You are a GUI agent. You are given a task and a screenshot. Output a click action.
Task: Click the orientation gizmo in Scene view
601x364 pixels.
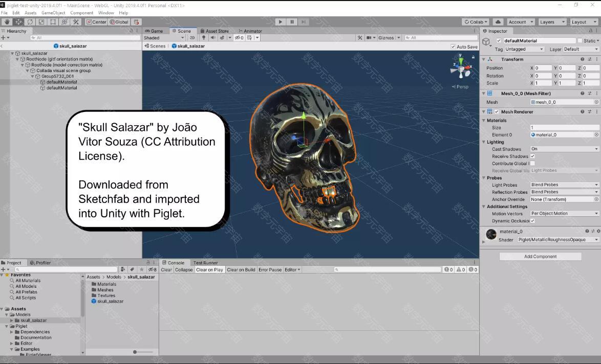click(x=461, y=69)
